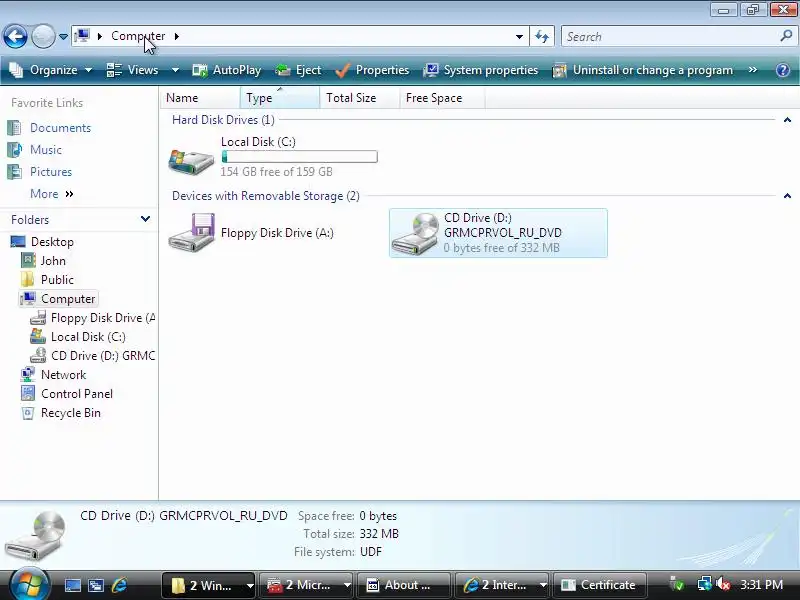
Task: Click AutoPlay in the toolbar
Action: [x=227, y=70]
